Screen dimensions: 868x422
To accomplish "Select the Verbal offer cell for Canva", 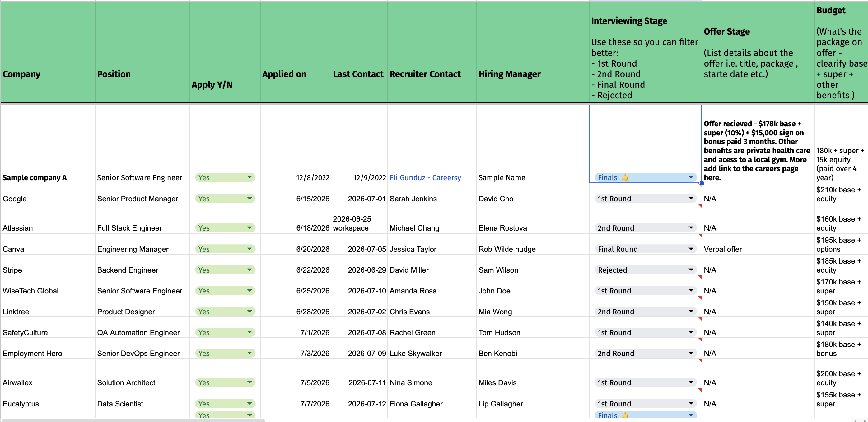I will [x=758, y=244].
